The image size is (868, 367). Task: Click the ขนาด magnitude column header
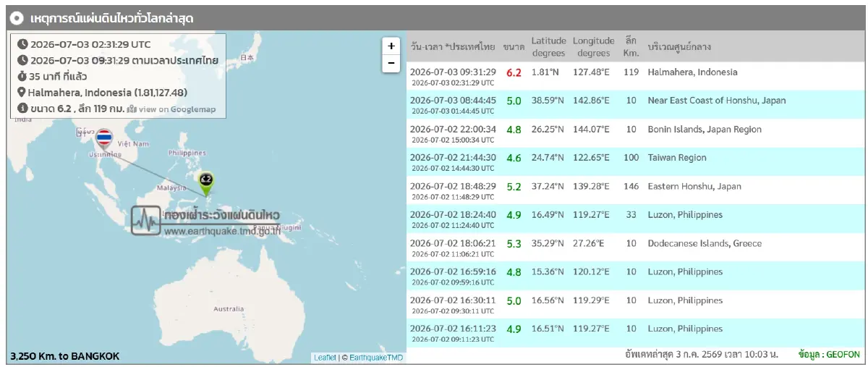pos(514,47)
